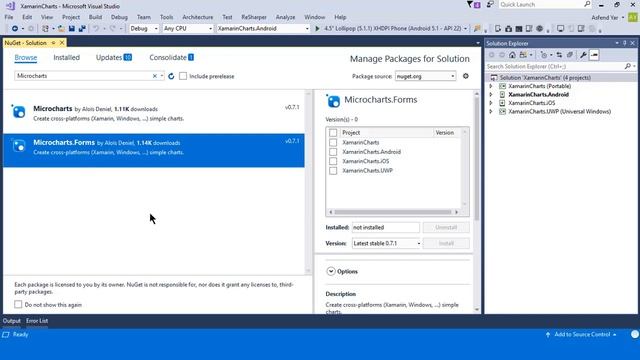The image size is (640, 360).
Task: Check the XamarinCharts.UWP project checkbox
Action: coord(333,171)
